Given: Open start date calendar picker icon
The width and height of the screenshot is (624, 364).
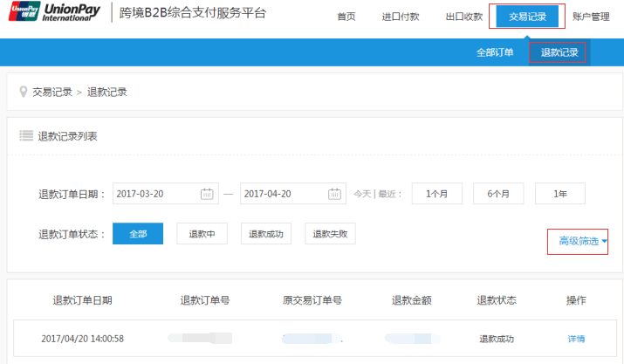Looking at the screenshot, I should (207, 194).
